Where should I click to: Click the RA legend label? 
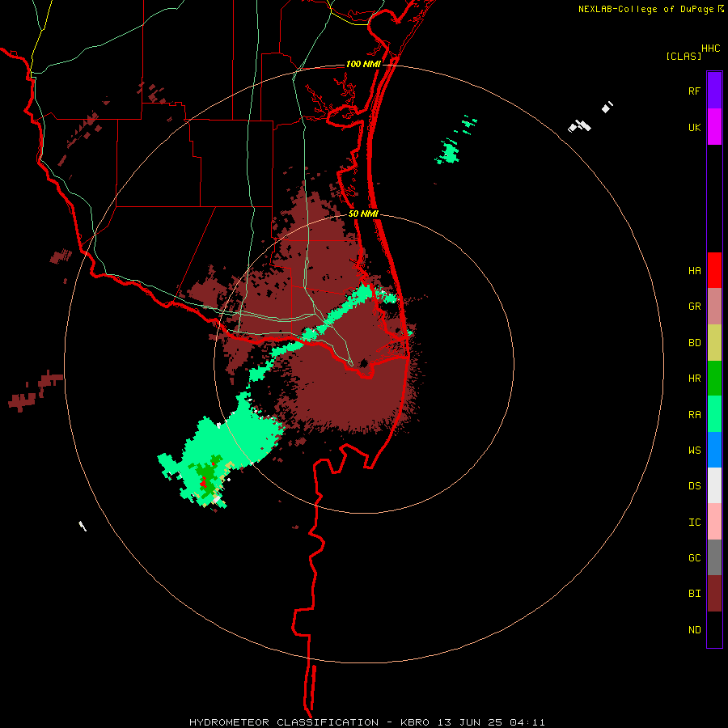coord(694,415)
